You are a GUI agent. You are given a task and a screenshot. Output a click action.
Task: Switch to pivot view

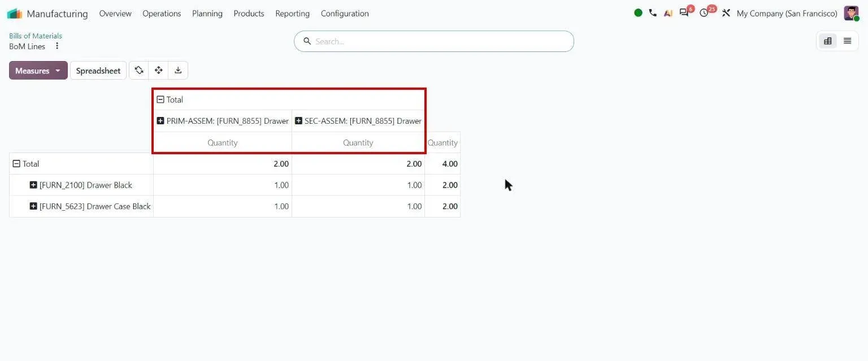828,41
